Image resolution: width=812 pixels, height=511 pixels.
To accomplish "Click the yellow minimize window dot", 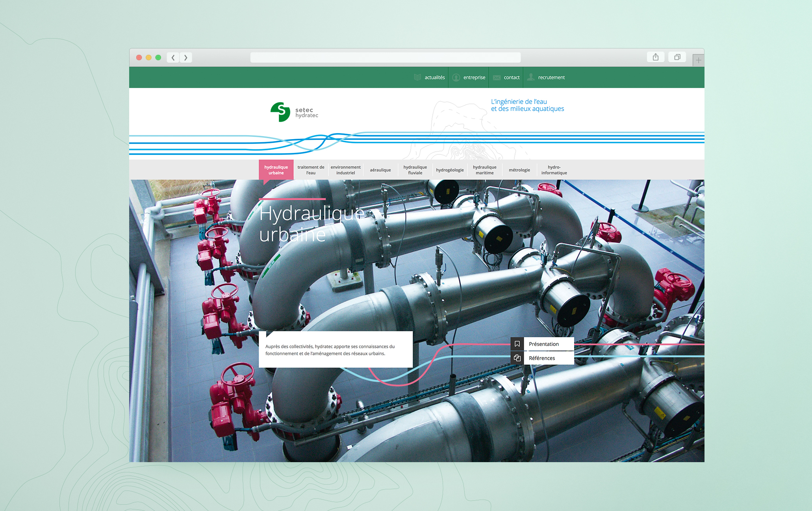I will 148,58.
